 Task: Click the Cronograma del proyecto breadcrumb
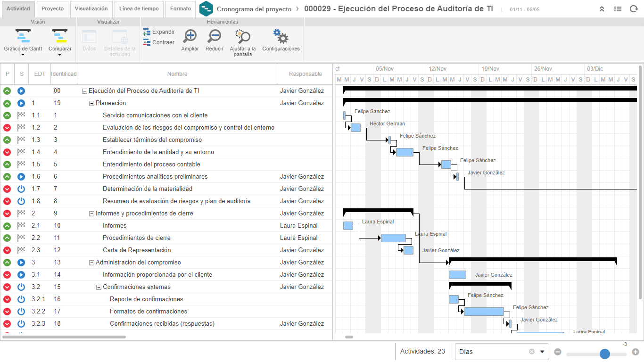(254, 9)
